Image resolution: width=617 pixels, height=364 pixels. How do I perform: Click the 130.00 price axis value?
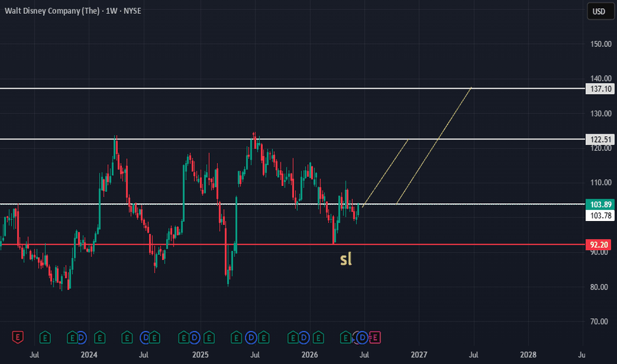601,113
